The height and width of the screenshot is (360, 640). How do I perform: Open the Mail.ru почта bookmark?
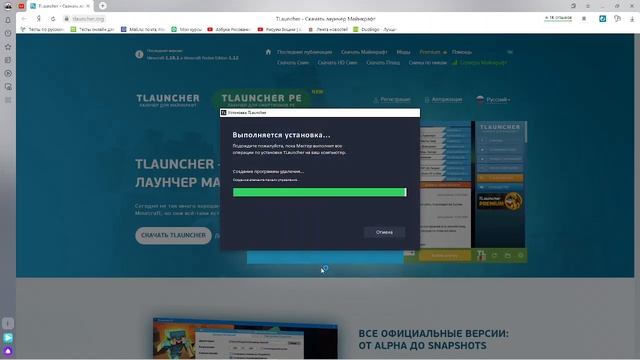pos(143,29)
